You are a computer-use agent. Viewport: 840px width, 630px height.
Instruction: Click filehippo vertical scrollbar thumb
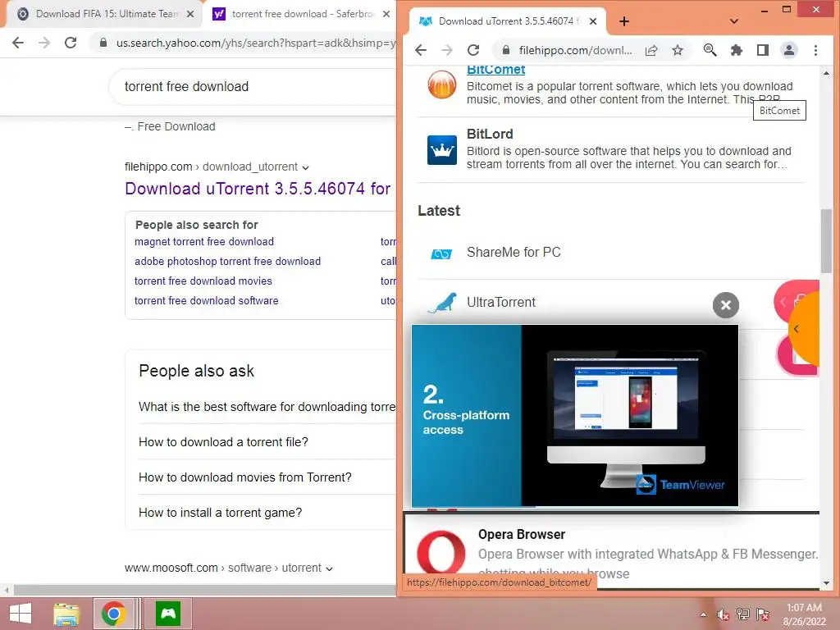tap(826, 241)
